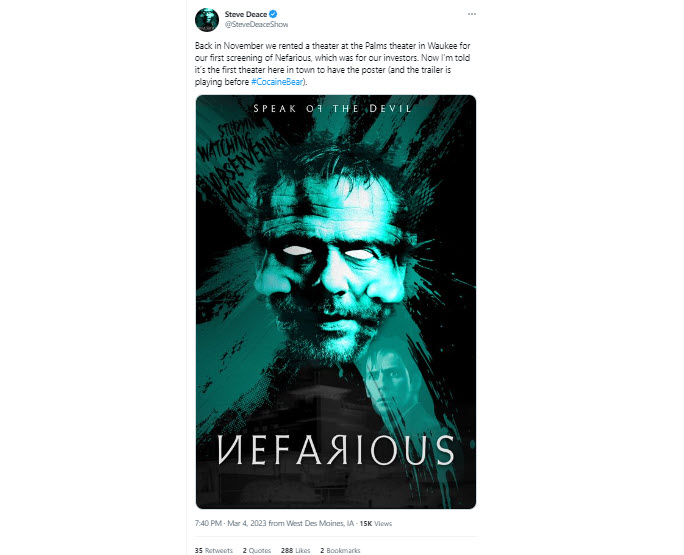The width and height of the screenshot is (684, 555).
Task: Click the 7:40 PM tweet timestamp
Action: pyautogui.click(x=208, y=523)
